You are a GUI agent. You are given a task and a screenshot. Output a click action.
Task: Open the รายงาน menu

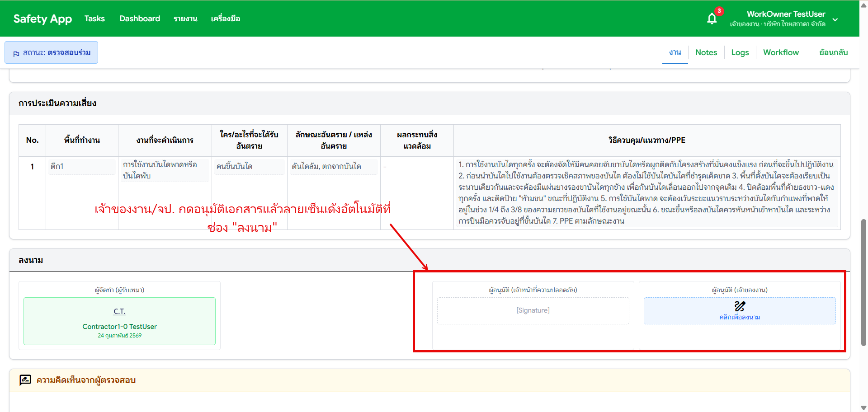click(x=185, y=19)
